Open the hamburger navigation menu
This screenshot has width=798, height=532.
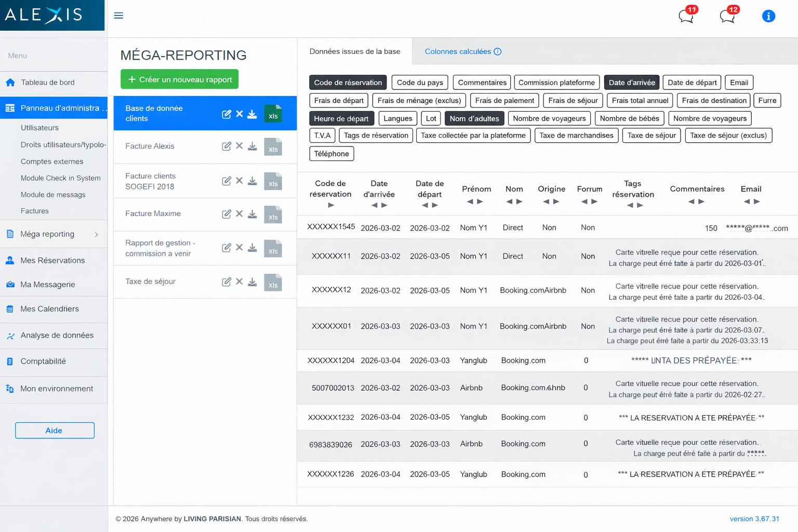(118, 16)
